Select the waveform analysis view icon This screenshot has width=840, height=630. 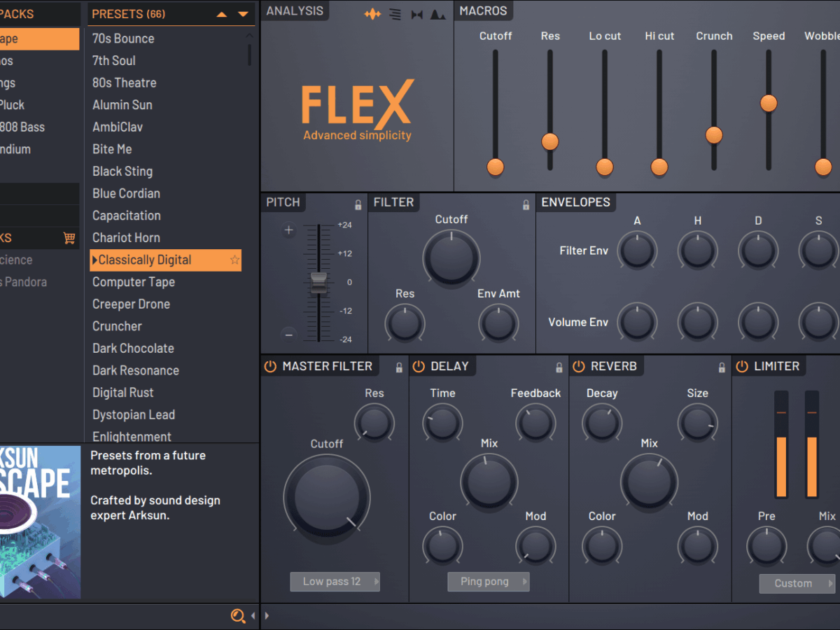click(x=372, y=14)
